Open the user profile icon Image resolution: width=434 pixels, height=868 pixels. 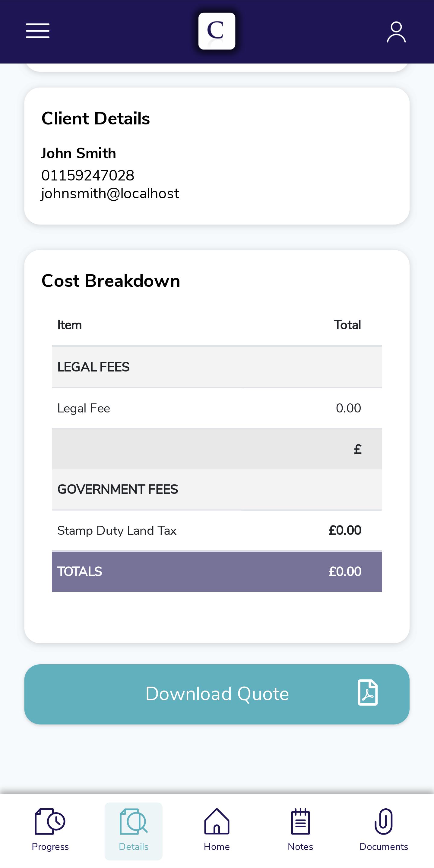[396, 32]
